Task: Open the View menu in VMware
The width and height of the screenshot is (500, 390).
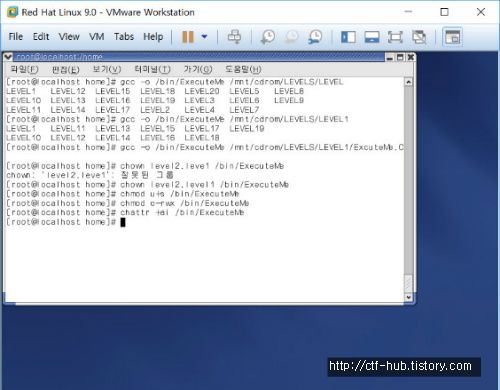Action: coord(69,36)
